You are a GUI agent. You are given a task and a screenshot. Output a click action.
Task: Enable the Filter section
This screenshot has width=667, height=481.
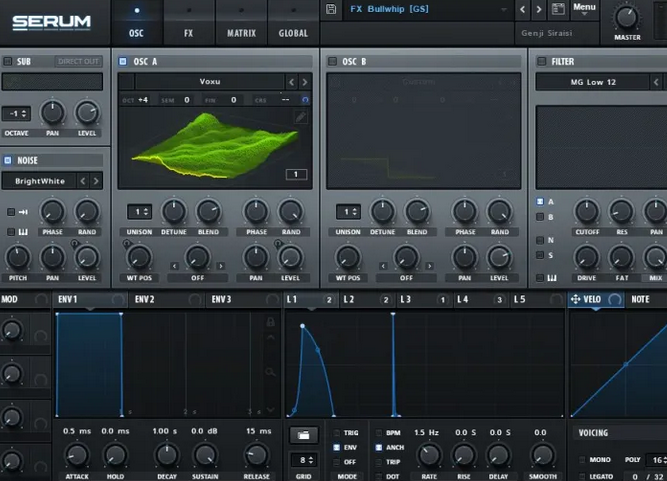pos(542,61)
